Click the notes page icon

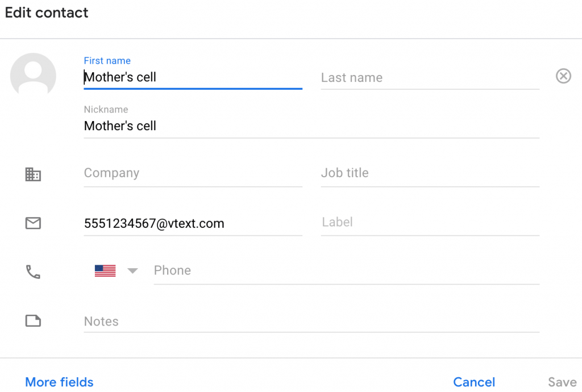click(33, 322)
